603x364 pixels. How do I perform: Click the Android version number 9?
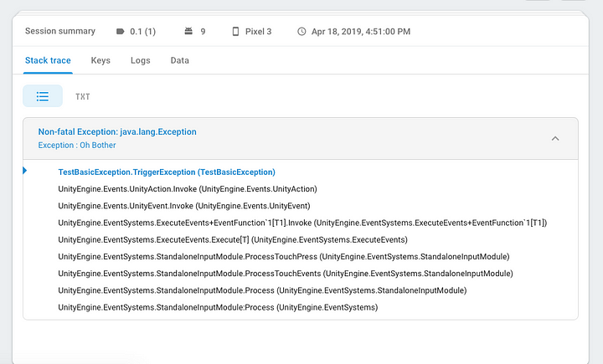[x=203, y=32]
